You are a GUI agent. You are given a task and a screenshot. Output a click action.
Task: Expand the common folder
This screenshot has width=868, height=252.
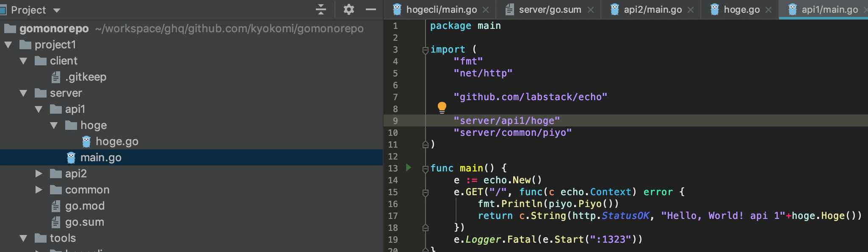39,190
